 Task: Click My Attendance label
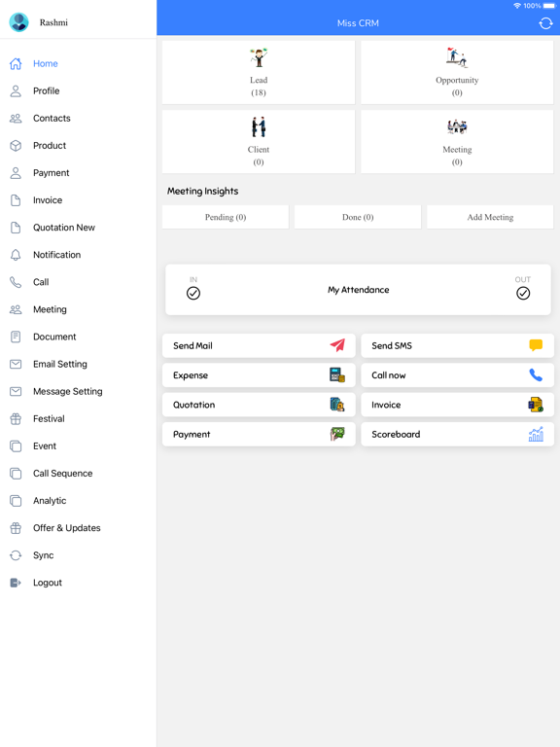[x=358, y=290]
